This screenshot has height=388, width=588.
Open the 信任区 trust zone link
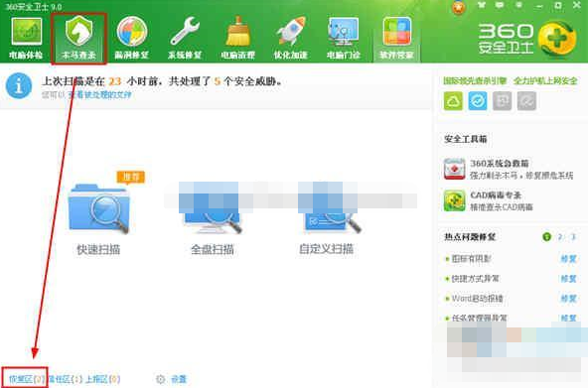coord(66,379)
